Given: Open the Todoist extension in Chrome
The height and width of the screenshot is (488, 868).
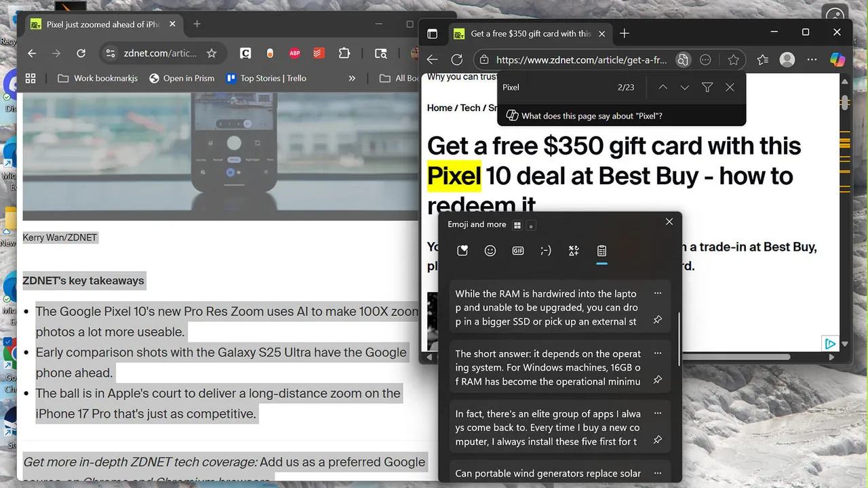Looking at the screenshot, I should pyautogui.click(x=319, y=54).
